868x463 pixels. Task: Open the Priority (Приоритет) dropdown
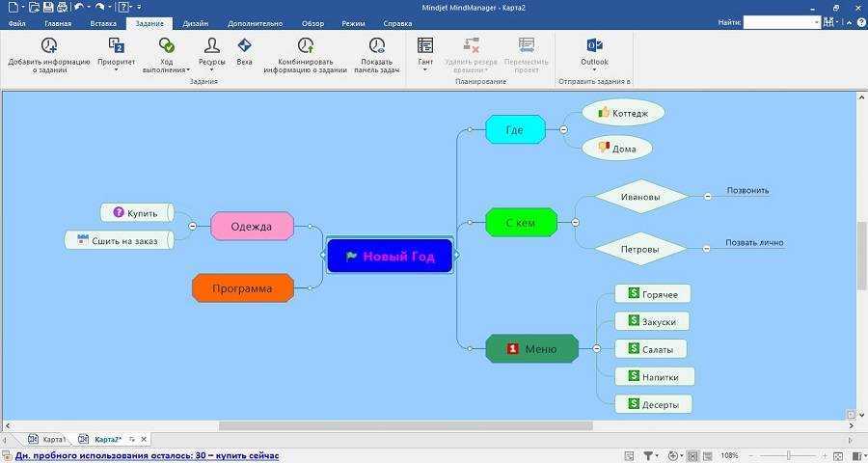[x=116, y=69]
